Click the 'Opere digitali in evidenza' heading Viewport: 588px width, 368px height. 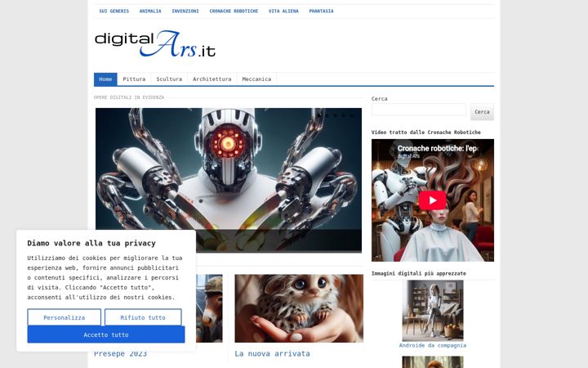click(x=129, y=97)
